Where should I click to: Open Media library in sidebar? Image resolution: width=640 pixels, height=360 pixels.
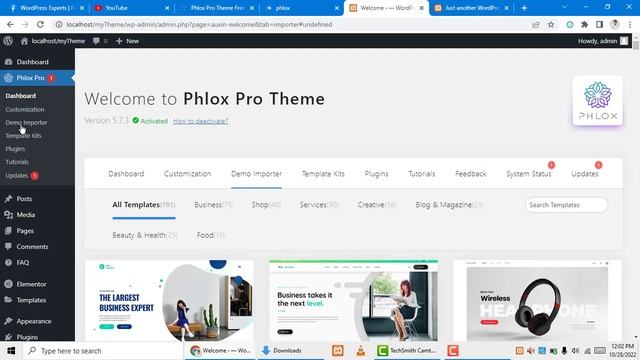[25, 215]
